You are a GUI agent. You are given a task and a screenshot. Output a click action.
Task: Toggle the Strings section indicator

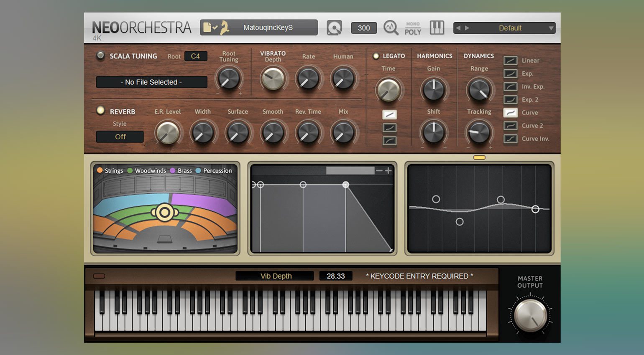[x=100, y=170]
